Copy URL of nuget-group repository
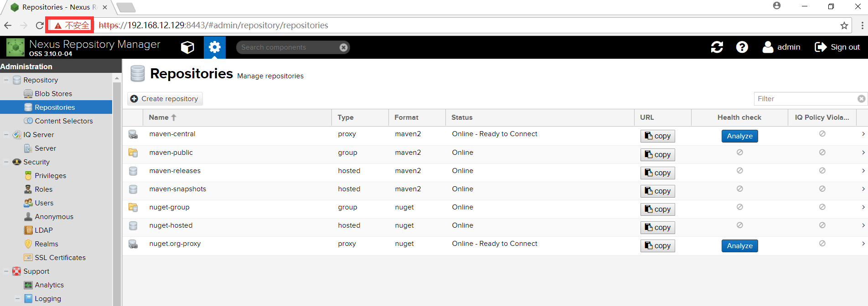The width and height of the screenshot is (868, 306). 658,209
